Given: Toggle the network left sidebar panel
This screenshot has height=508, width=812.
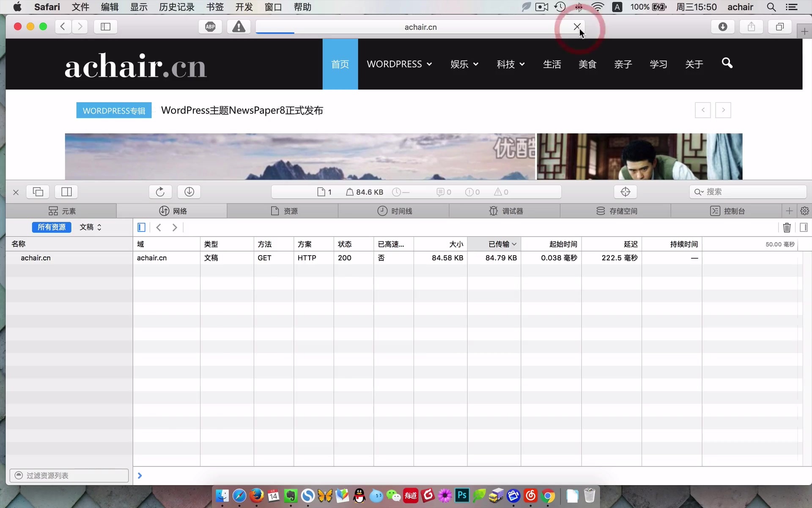Looking at the screenshot, I should pos(141,227).
